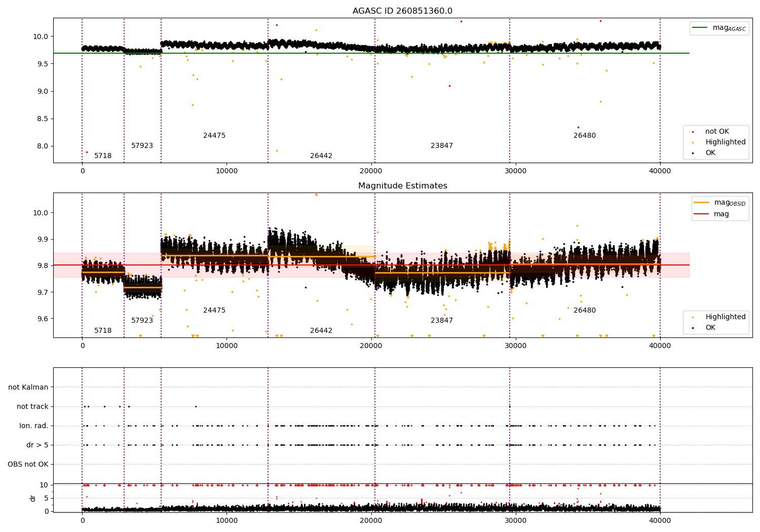Click obsid label 57923 in middle plot
The width and height of the screenshot is (760, 532).
coord(142,321)
